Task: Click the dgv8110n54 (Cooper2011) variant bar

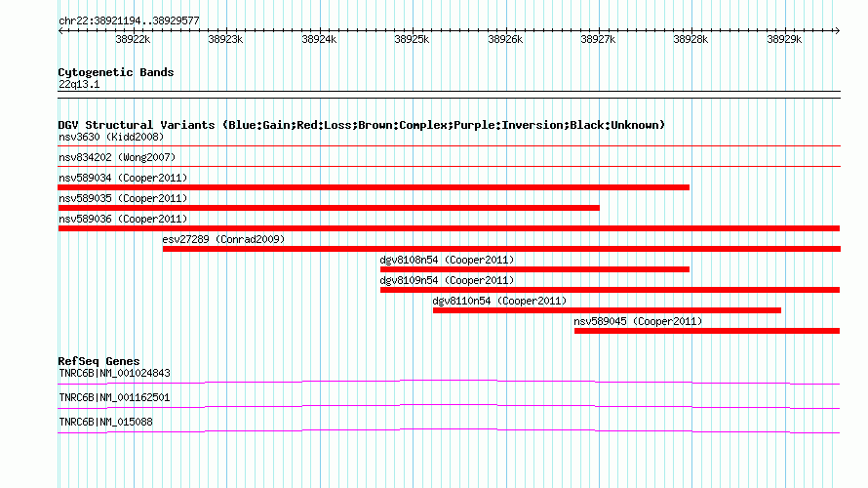Action: (607, 310)
